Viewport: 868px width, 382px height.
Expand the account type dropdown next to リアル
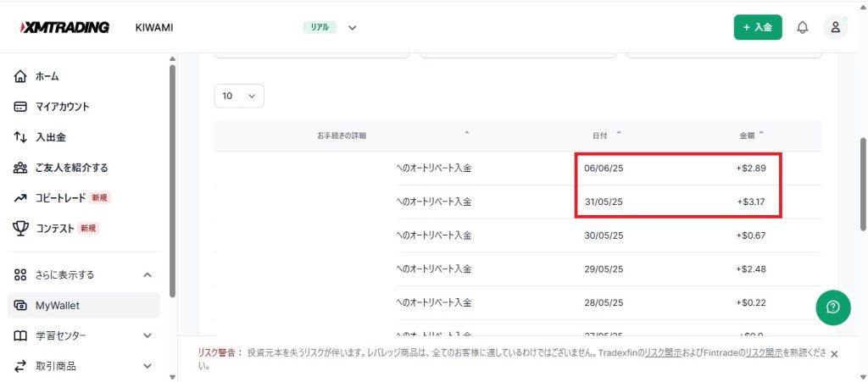pos(353,27)
